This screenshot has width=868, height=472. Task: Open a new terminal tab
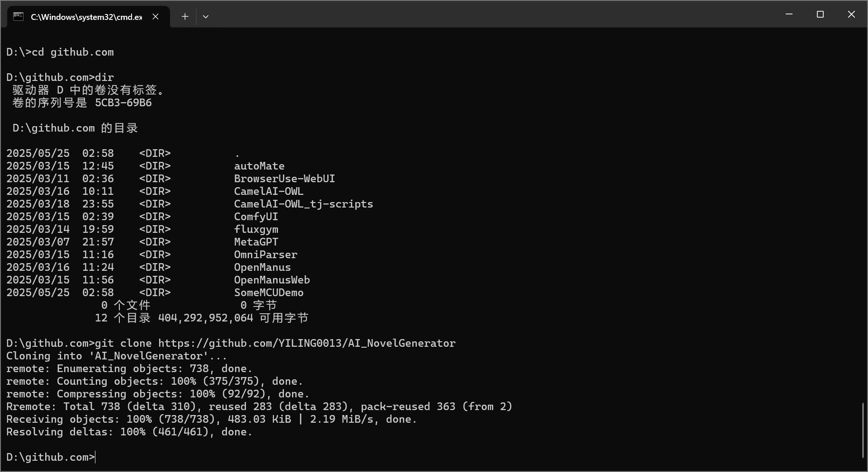[185, 17]
